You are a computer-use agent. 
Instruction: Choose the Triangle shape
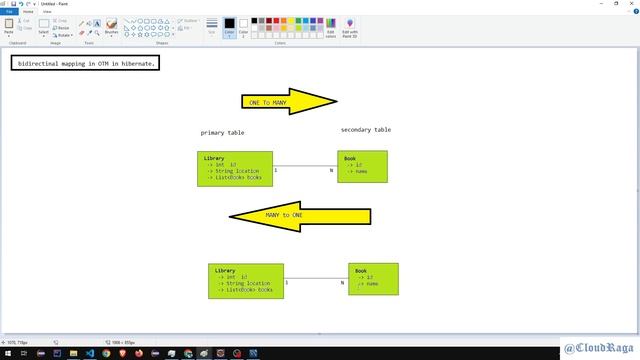pyautogui.click(x=167, y=21)
